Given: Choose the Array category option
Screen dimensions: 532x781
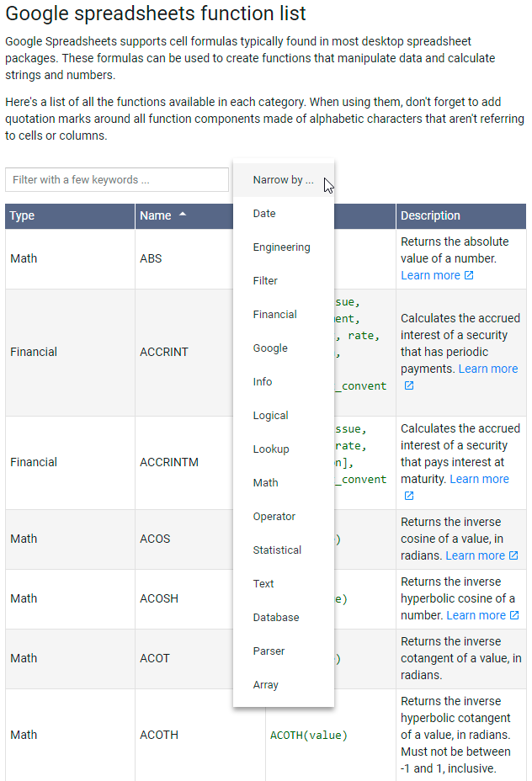Looking at the screenshot, I should (x=265, y=685).
